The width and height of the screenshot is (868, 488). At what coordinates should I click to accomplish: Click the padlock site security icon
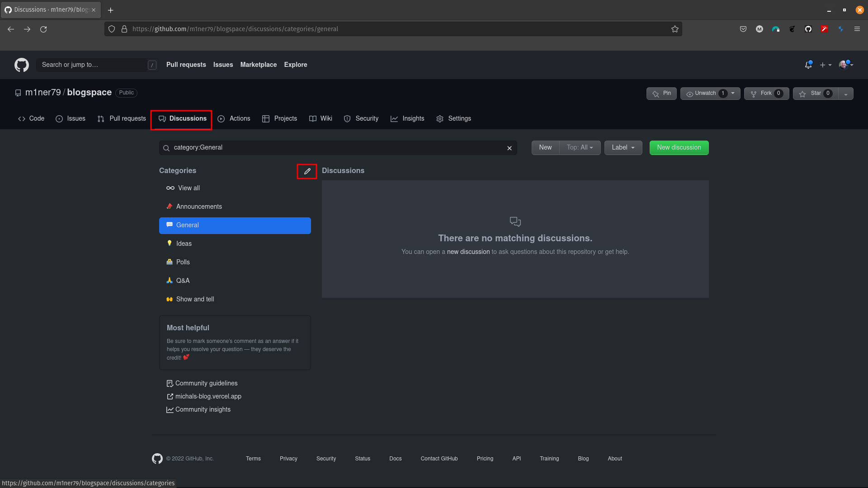click(x=124, y=29)
